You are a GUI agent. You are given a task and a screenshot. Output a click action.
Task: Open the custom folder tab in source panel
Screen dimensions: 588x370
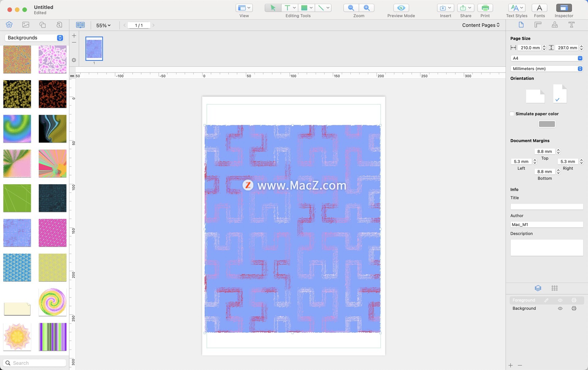point(59,25)
